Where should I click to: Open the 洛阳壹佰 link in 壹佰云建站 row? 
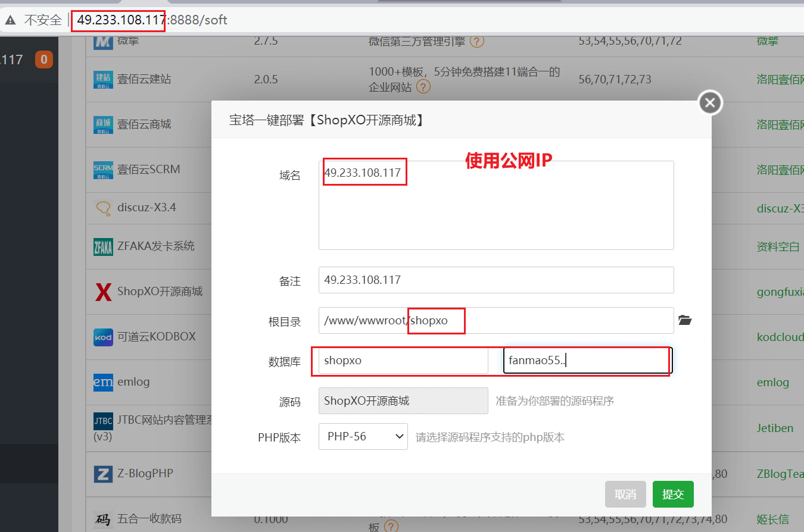(780, 79)
